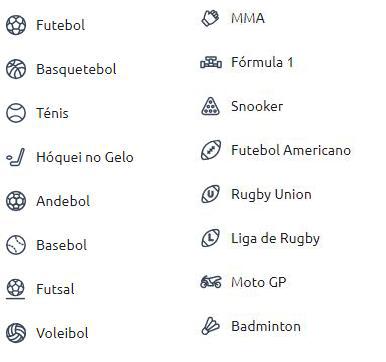This screenshot has height=362, width=386.
Task: Click the MMA glove icon
Action: point(210,18)
